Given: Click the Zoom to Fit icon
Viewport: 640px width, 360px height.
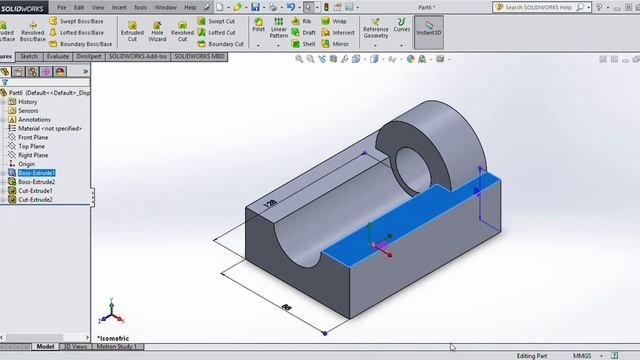Looking at the screenshot, I should [x=299, y=59].
